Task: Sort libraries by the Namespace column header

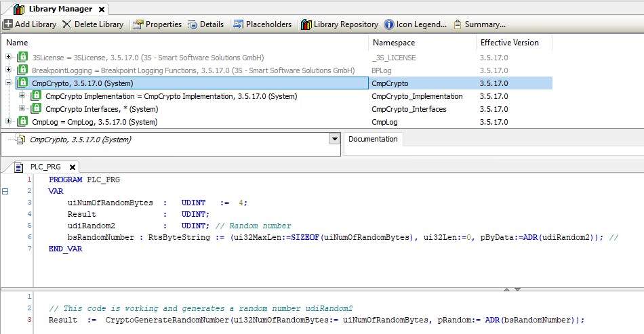Action: pyautogui.click(x=393, y=43)
